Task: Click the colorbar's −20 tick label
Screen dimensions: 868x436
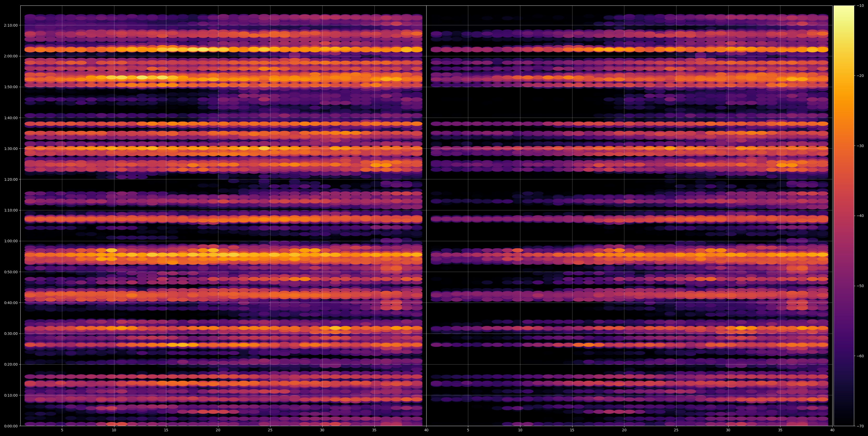Action: pos(860,76)
